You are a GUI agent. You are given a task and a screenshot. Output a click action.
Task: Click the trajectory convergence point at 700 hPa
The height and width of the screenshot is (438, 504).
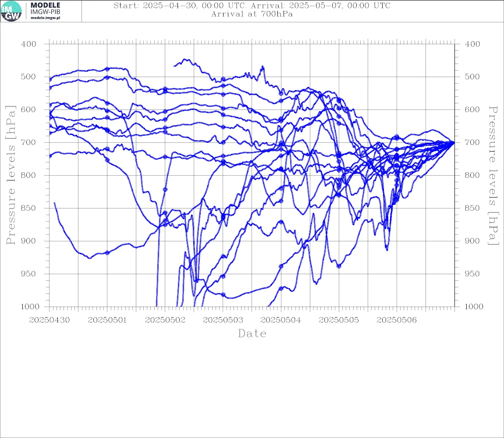point(454,142)
